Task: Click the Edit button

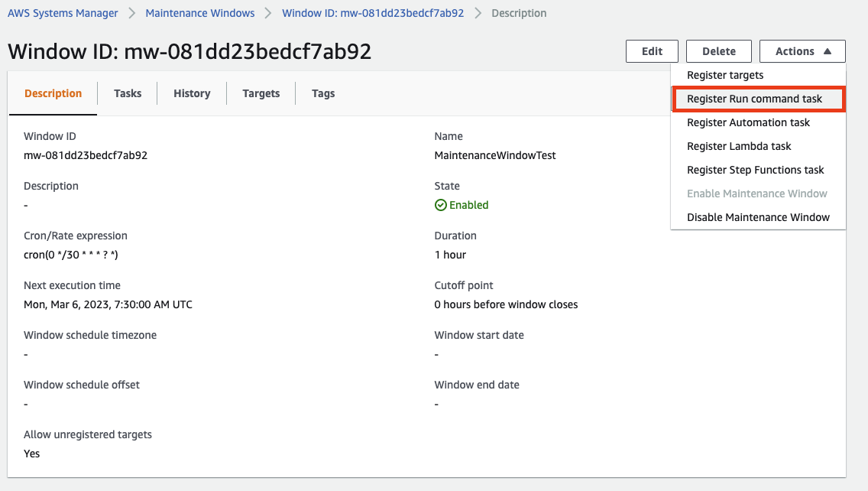Action: point(652,51)
